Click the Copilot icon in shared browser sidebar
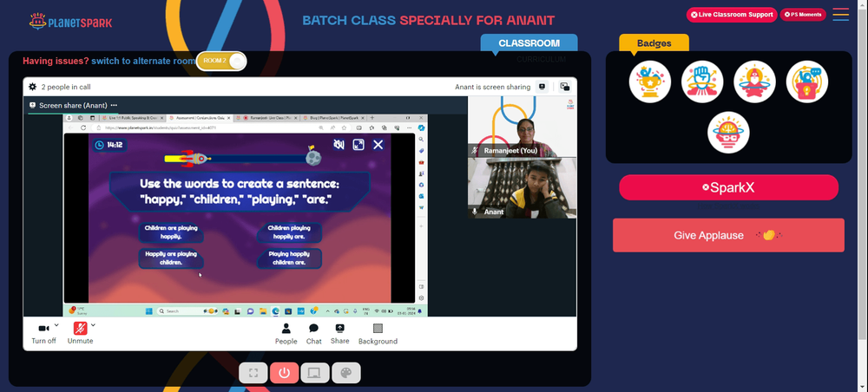The height and width of the screenshot is (392, 868). click(x=421, y=127)
